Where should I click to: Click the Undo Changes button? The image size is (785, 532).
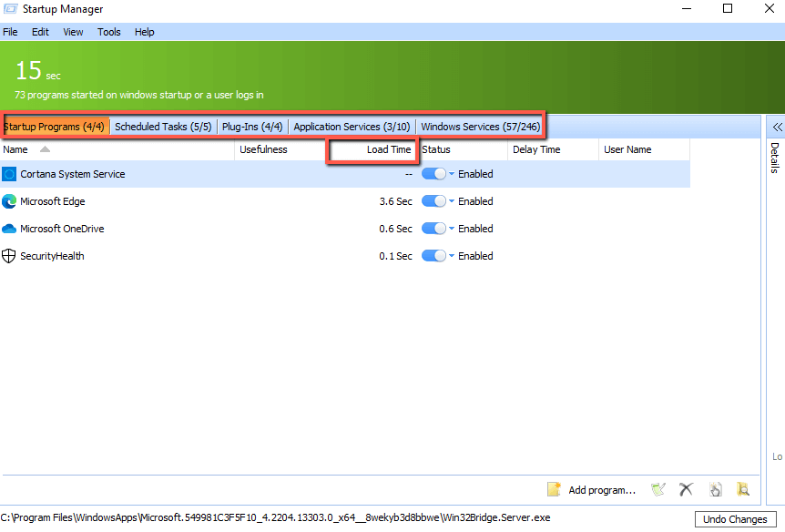[735, 519]
